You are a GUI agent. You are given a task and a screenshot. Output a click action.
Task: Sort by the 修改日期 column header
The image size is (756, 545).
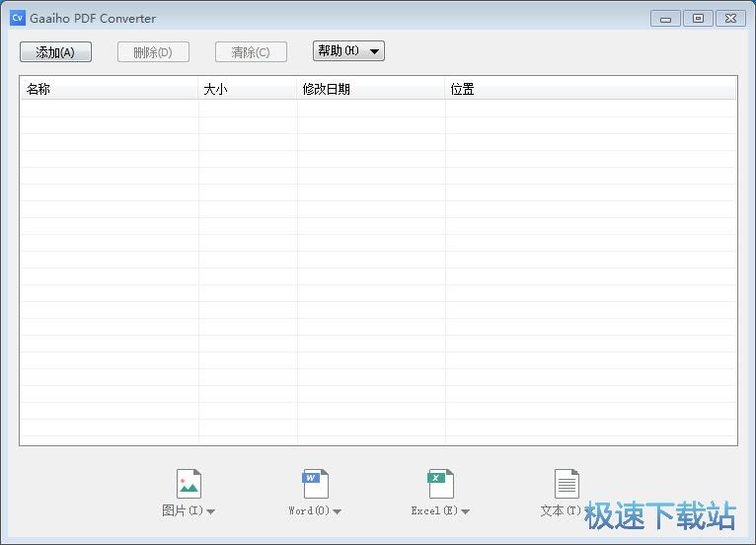click(x=371, y=89)
